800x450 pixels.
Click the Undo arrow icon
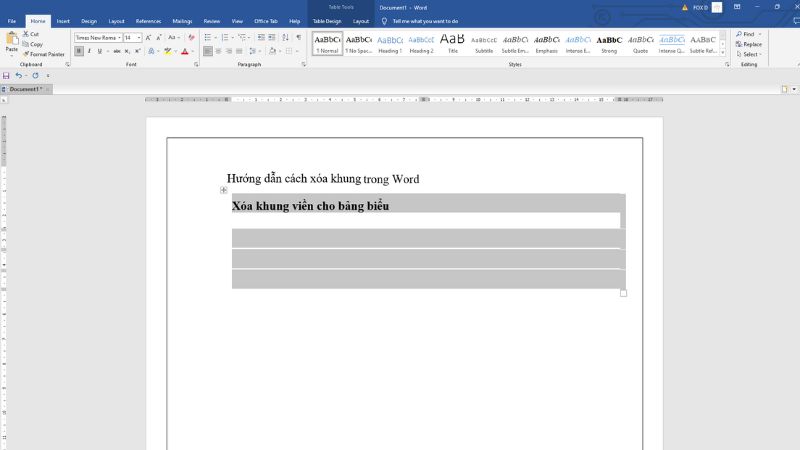click(18, 76)
